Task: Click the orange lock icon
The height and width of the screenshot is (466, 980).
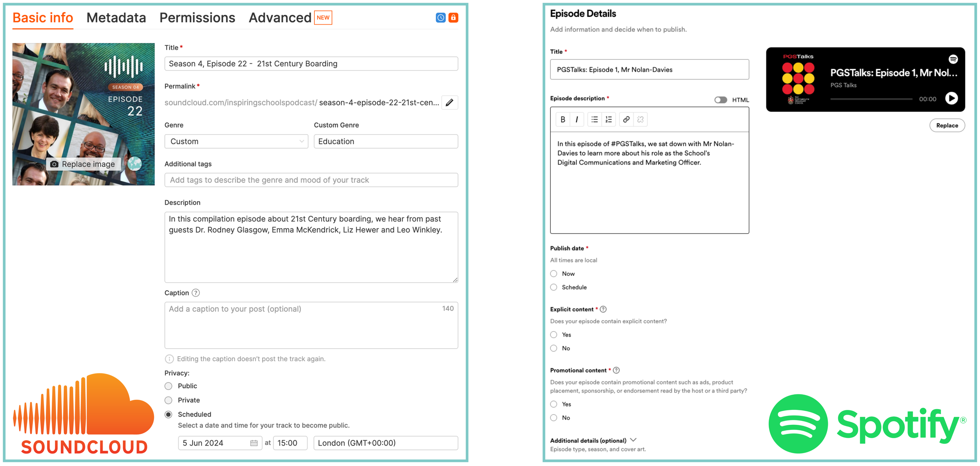Action: coord(453,18)
